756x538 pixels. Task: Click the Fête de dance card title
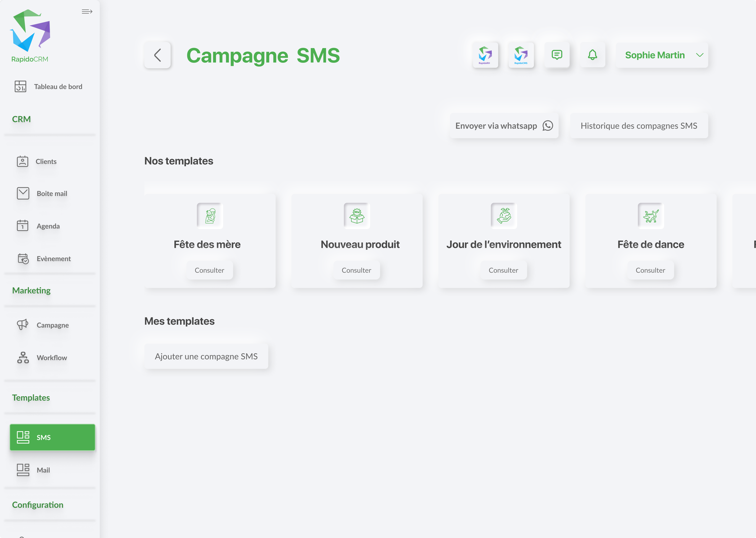[x=651, y=244]
